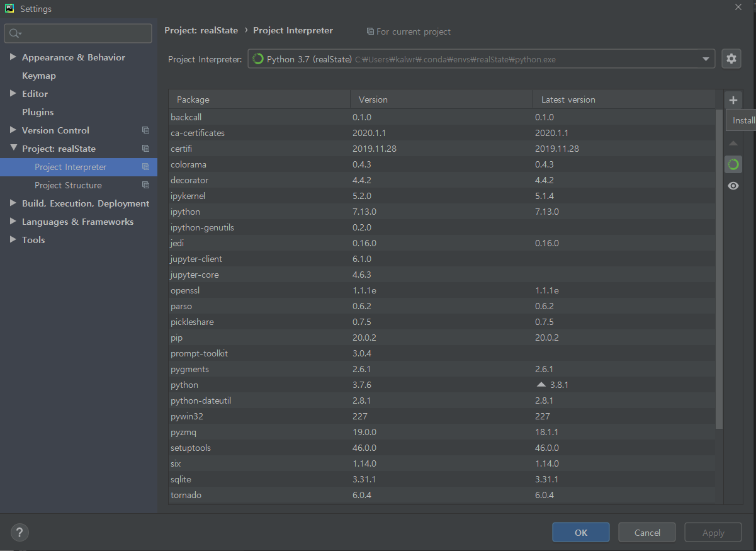Select the colorama package row
The height and width of the screenshot is (551, 756).
tap(442, 164)
